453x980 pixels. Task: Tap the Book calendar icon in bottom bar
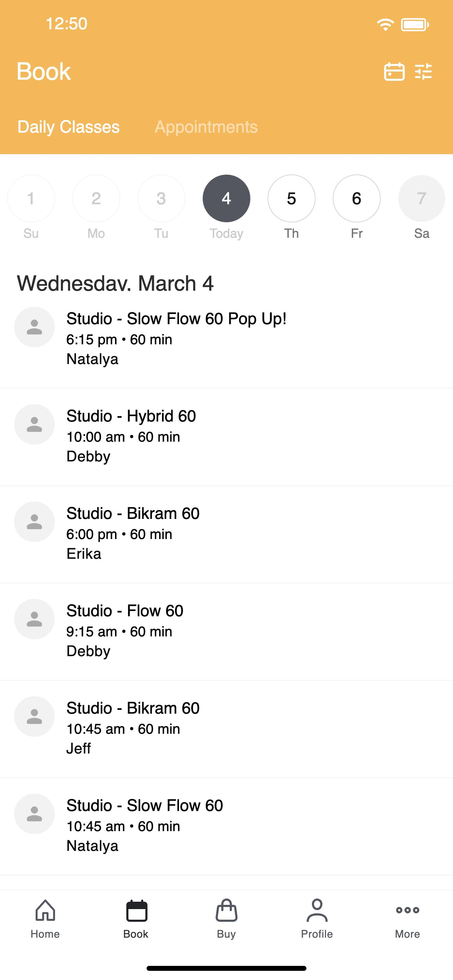[137, 911]
